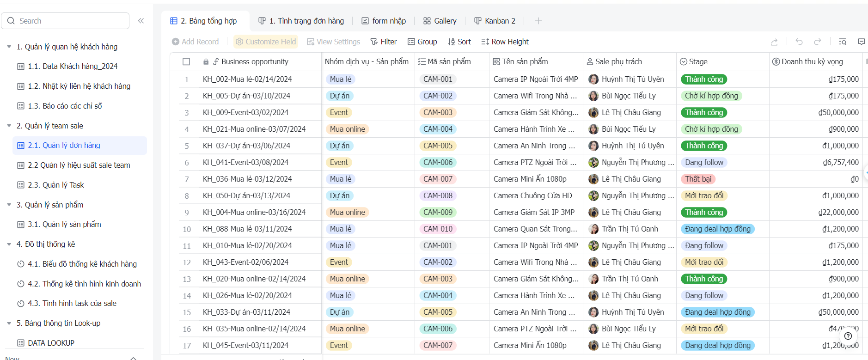The width and height of the screenshot is (868, 360).
Task: Collapse section 2. Quản lý team sale
Action: 9,126
